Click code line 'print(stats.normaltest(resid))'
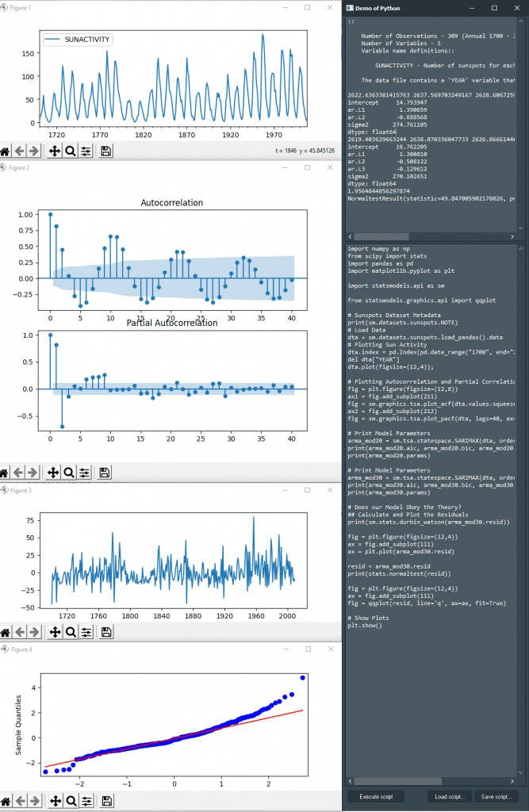529x812 pixels. coord(399,573)
